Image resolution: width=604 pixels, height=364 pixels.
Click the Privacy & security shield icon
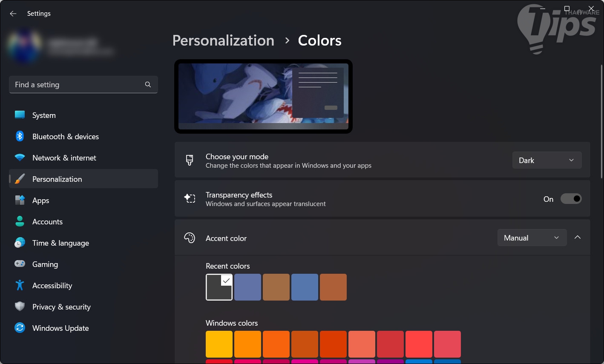pos(20,307)
